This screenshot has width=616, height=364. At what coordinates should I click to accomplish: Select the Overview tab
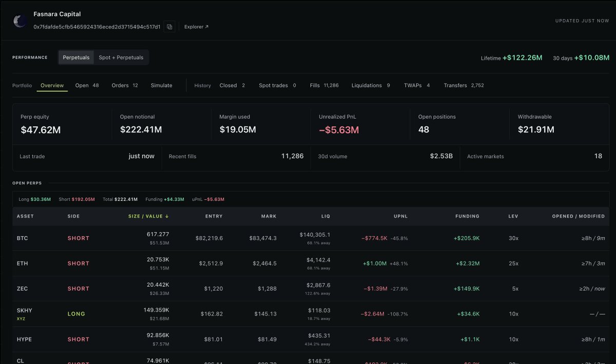[x=52, y=85]
